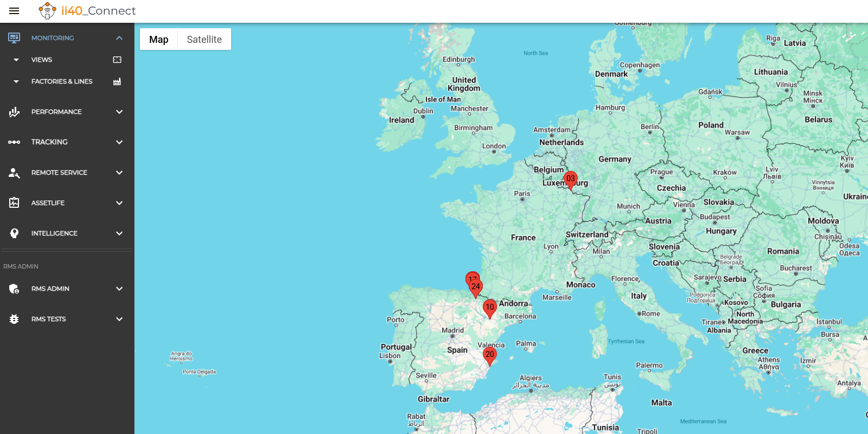Screen dimensions: 868x434
Task: Click the Factories & Lines factory icon
Action: coord(117,81)
